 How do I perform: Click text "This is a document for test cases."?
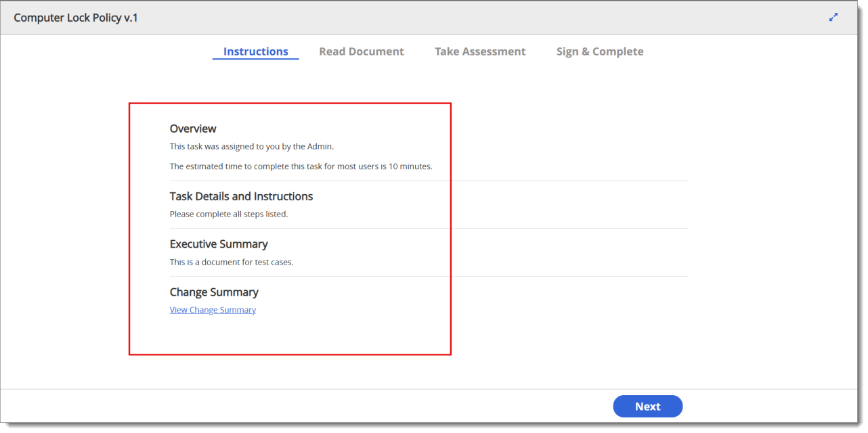pos(232,262)
